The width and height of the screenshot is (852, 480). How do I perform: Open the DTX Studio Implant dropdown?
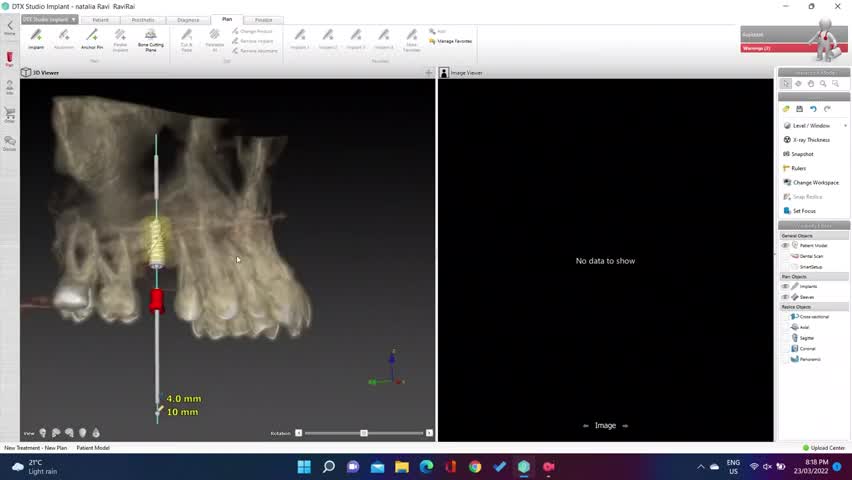pyautogui.click(x=50, y=19)
